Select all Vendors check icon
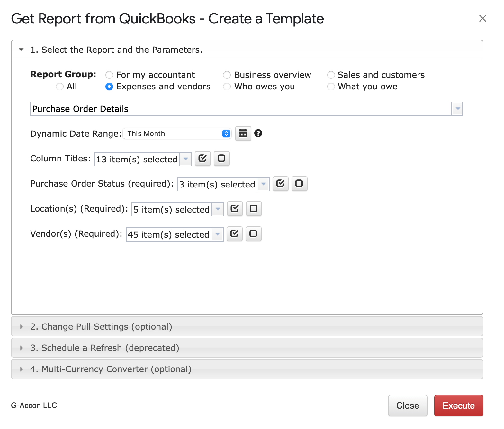This screenshot has width=504, height=429. 234,234
